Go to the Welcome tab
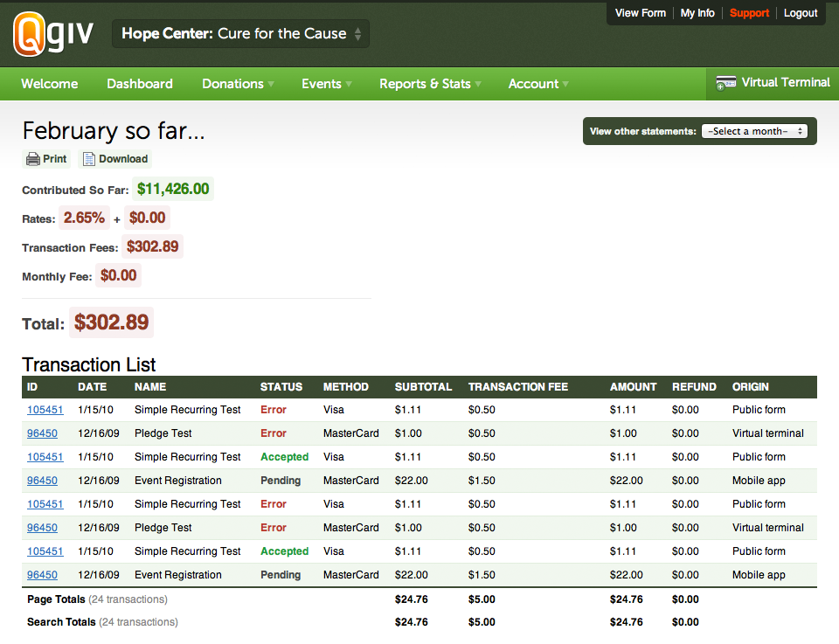839x644 pixels. 50,83
